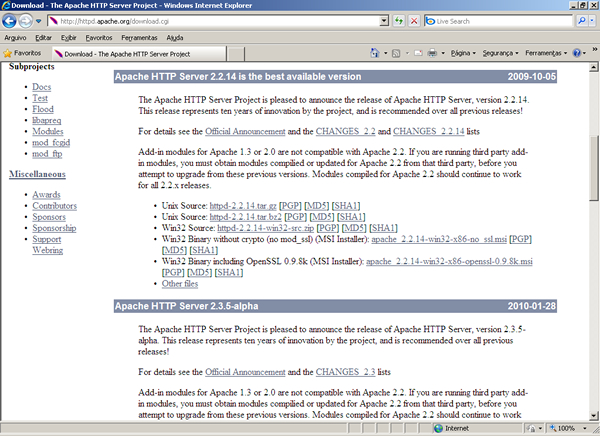Open the Segurança toolbar menu

(x=500, y=53)
